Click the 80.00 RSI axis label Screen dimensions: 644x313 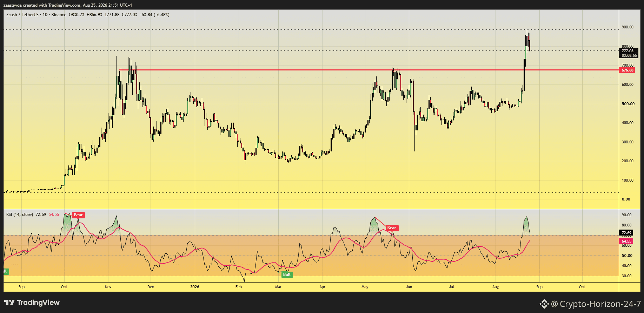pos(626,225)
